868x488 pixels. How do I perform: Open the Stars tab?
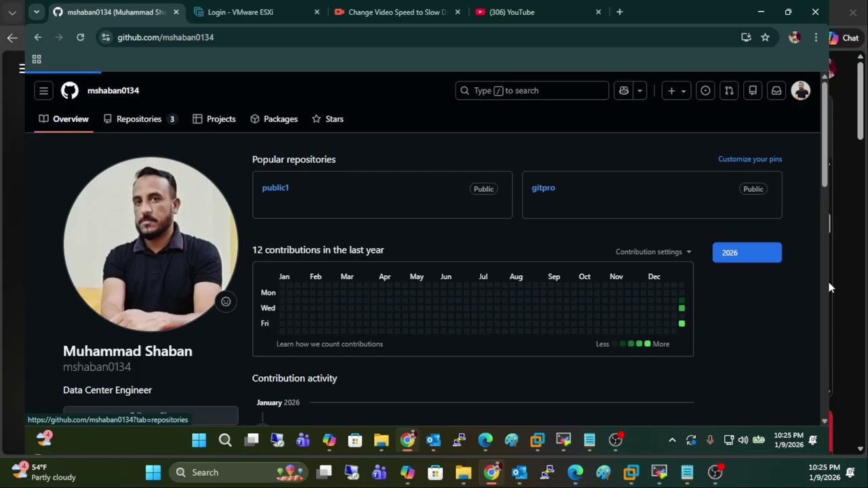pyautogui.click(x=328, y=119)
